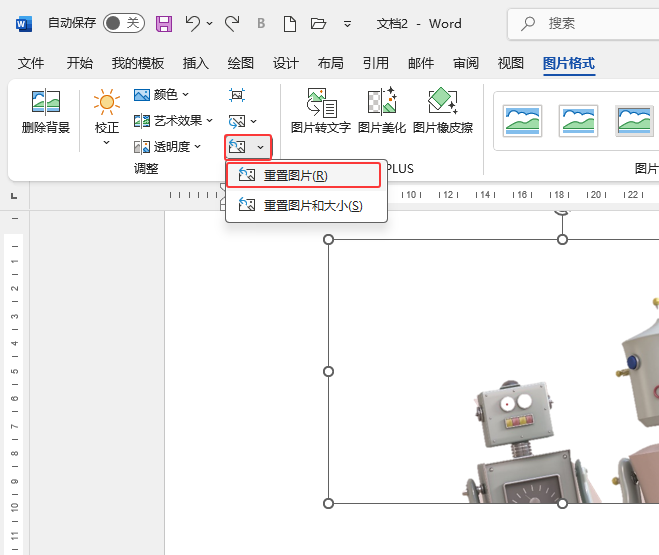This screenshot has height=555, width=659.
Task: Choose 重置图片(R) from the menu
Action: tap(303, 175)
